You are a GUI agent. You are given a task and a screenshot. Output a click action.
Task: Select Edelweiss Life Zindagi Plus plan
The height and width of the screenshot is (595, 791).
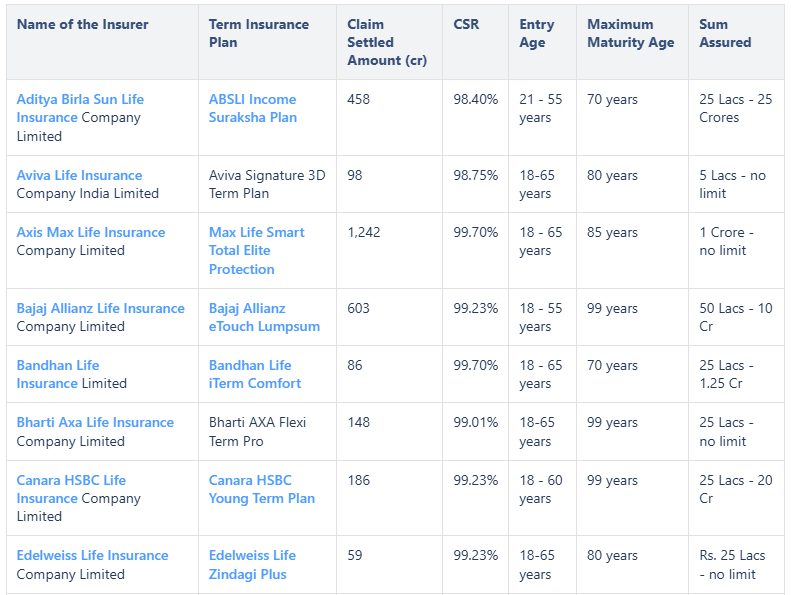pos(252,564)
